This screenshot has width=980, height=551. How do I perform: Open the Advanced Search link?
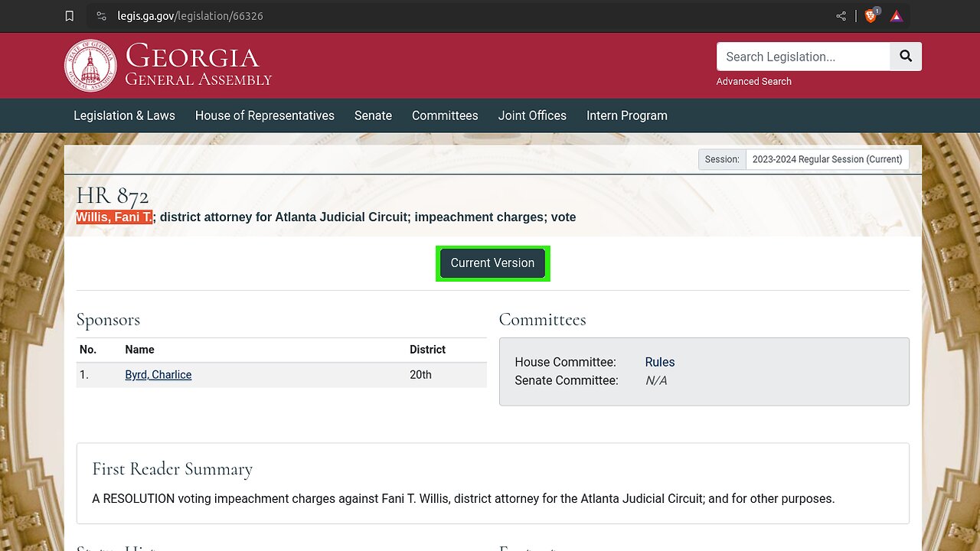click(x=753, y=81)
